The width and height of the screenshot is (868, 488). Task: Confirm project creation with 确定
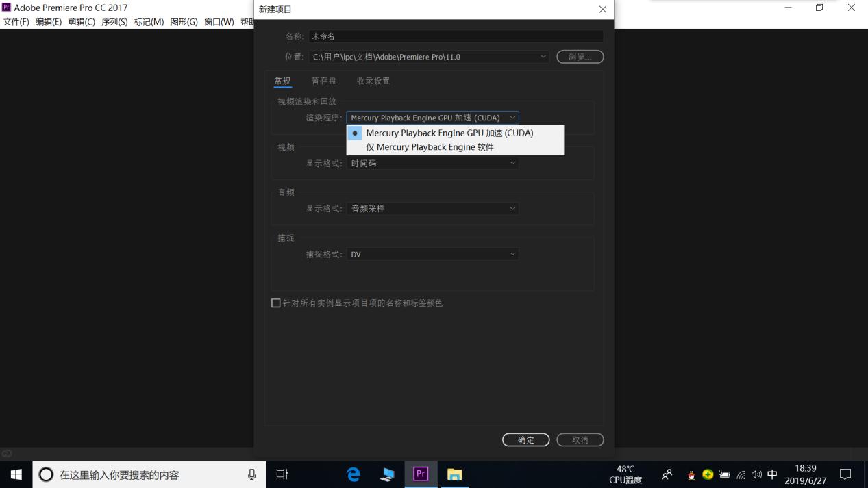pos(525,439)
